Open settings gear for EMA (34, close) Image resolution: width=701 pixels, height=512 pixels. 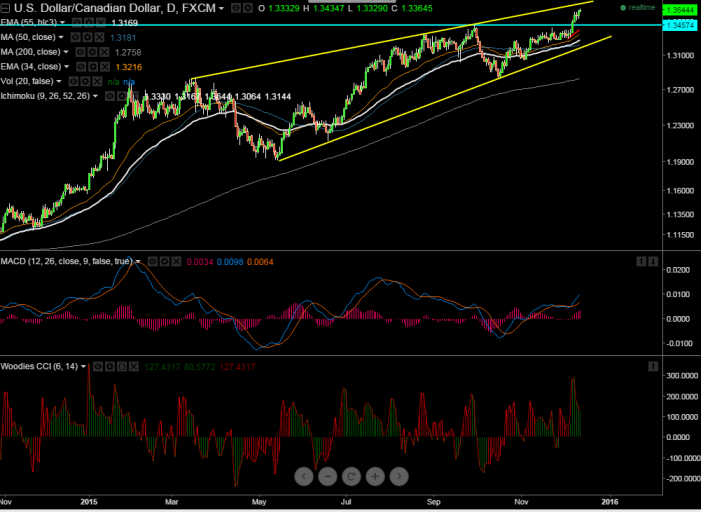[93, 67]
